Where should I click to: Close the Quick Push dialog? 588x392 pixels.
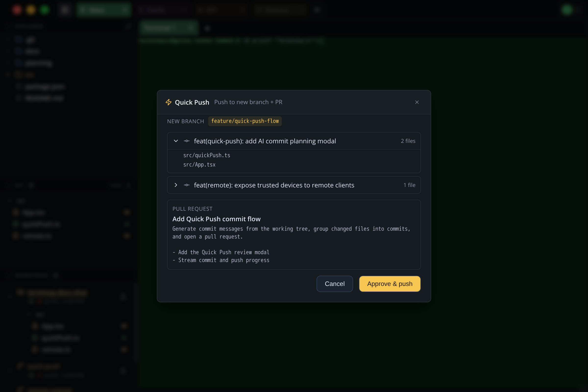417,102
